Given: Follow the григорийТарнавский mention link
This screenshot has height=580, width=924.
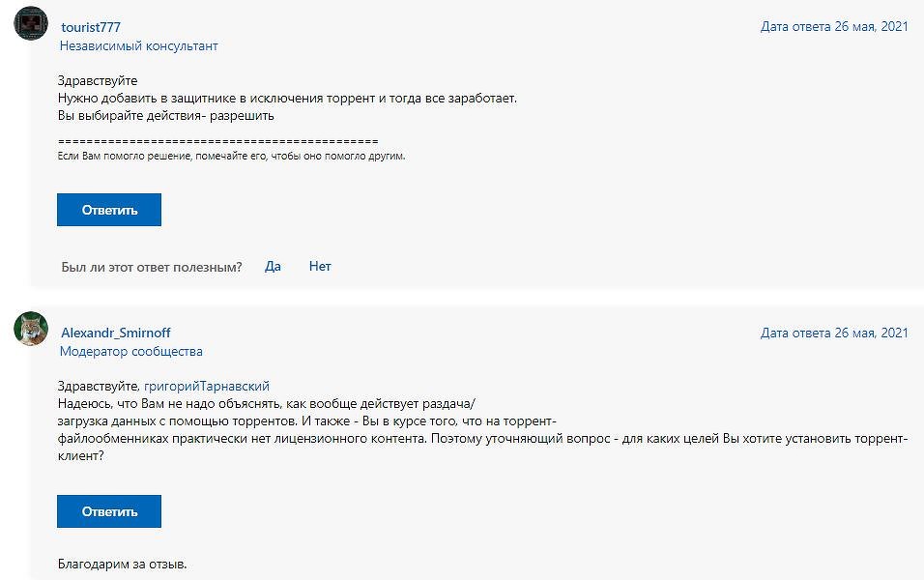Looking at the screenshot, I should [207, 386].
